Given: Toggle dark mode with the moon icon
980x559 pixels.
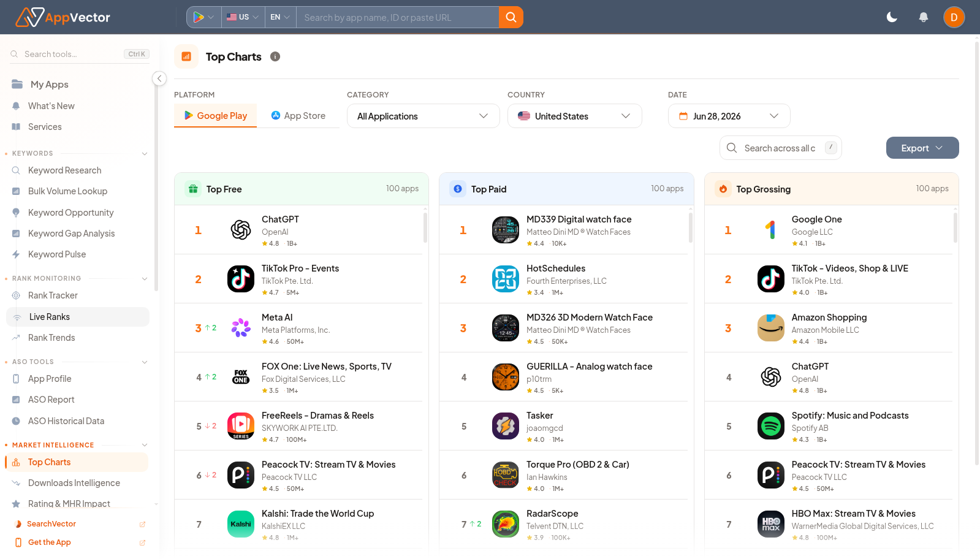Looking at the screenshot, I should point(892,17).
